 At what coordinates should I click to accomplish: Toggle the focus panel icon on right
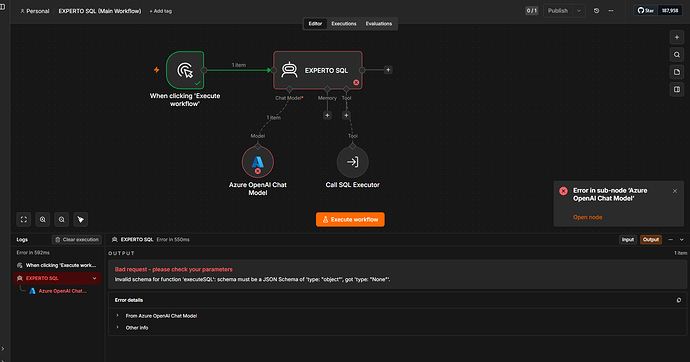[677, 89]
